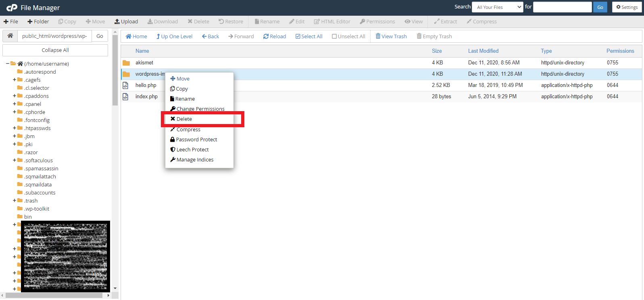Click the home icon beside path field
This screenshot has height=300, width=644.
tap(10, 36)
